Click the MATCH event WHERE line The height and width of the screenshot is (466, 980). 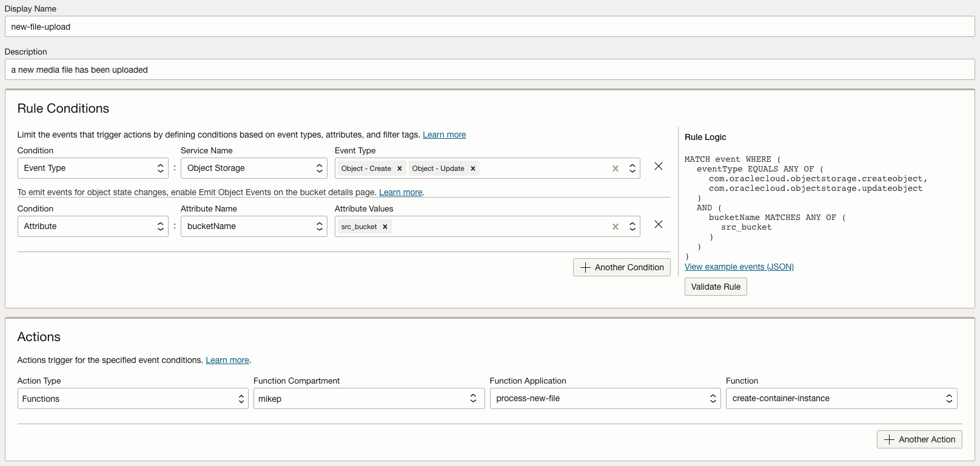[x=733, y=159]
